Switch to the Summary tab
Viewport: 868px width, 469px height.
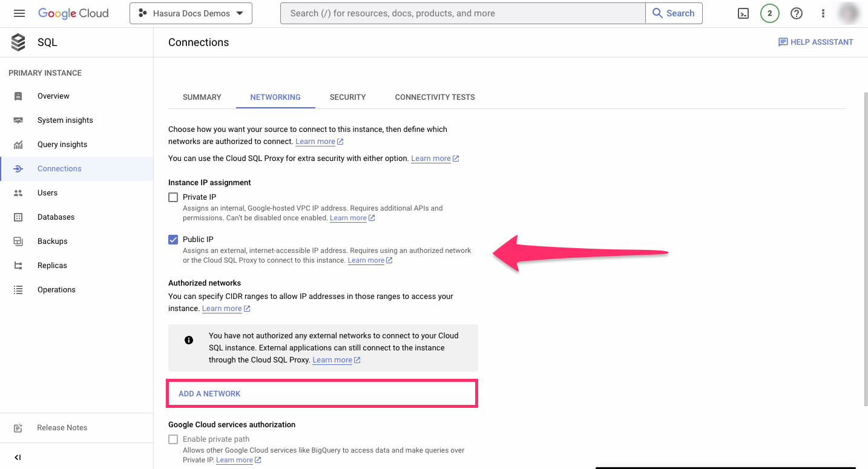click(202, 97)
